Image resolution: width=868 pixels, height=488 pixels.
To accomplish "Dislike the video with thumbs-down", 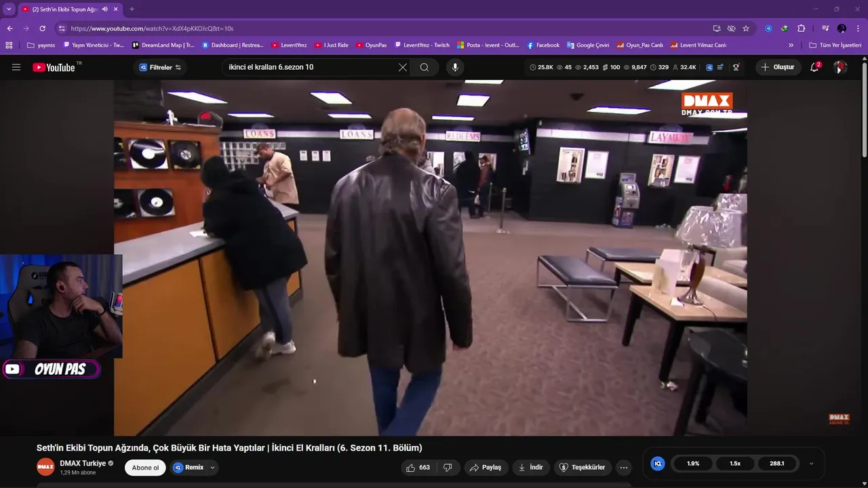I will pos(448,468).
